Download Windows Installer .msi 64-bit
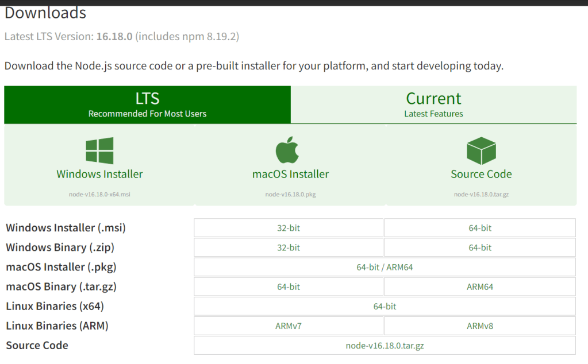The image size is (588, 364). click(480, 228)
